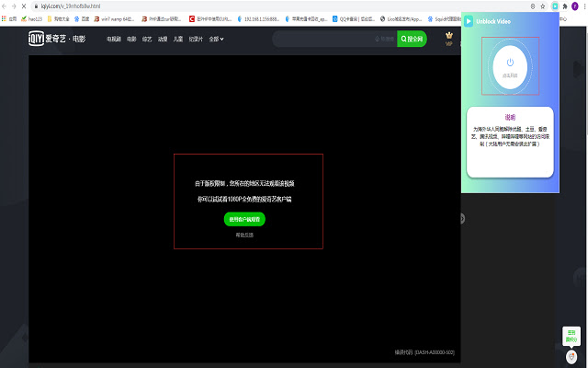
Task: Open the VIP crown icon
Action: (449, 39)
